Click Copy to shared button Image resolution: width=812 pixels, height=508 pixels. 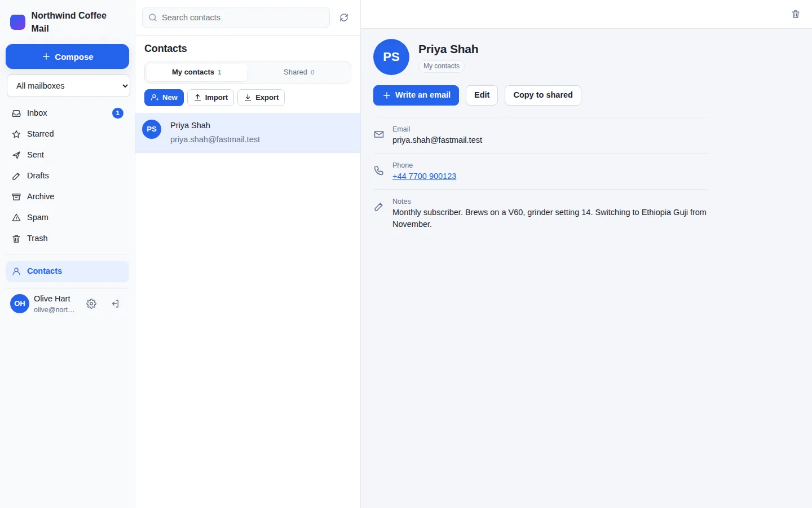[x=543, y=95]
